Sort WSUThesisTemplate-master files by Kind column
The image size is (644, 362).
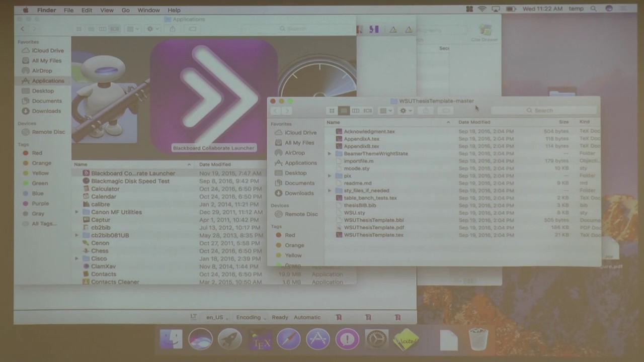(x=585, y=122)
